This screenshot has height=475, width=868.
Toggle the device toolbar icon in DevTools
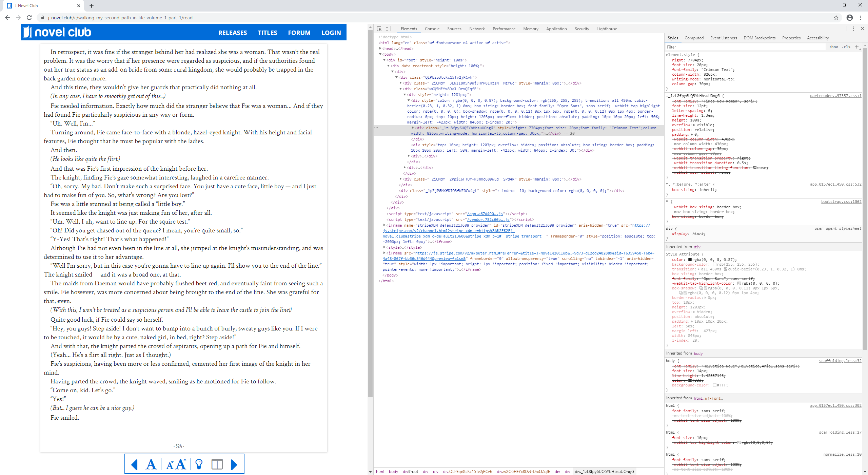pos(389,29)
